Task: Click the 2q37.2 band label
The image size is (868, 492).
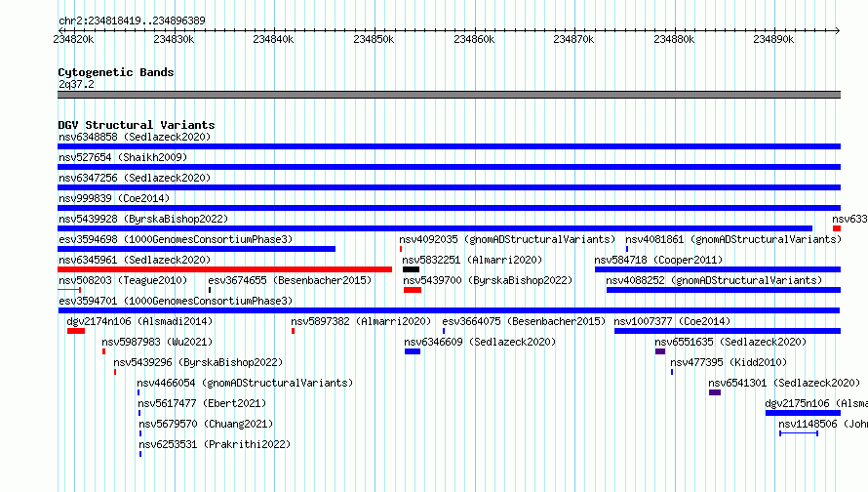Action: pos(76,84)
